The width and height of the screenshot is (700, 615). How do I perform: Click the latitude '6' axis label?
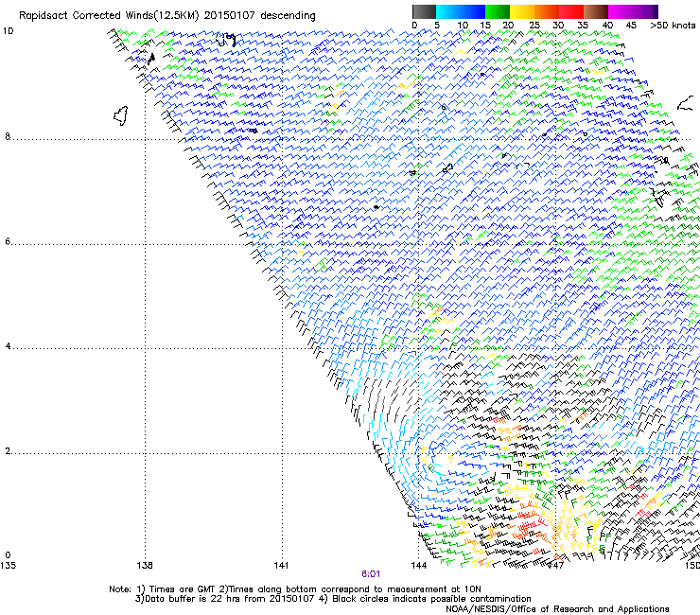pos(8,241)
